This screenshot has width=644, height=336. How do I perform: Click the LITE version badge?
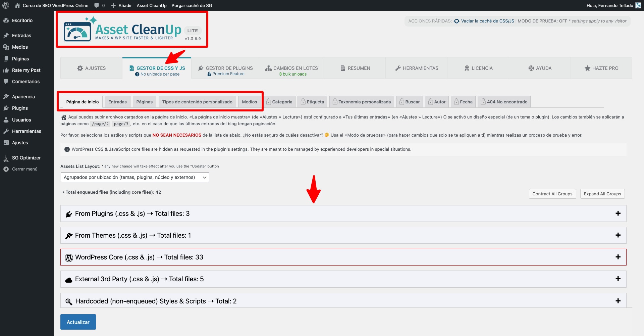193,31
